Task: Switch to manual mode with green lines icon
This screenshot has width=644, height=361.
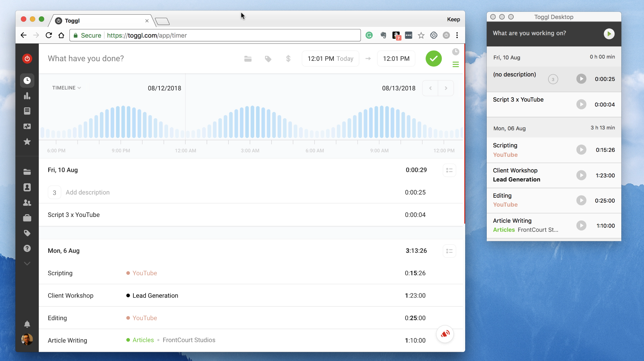Action: (455, 65)
